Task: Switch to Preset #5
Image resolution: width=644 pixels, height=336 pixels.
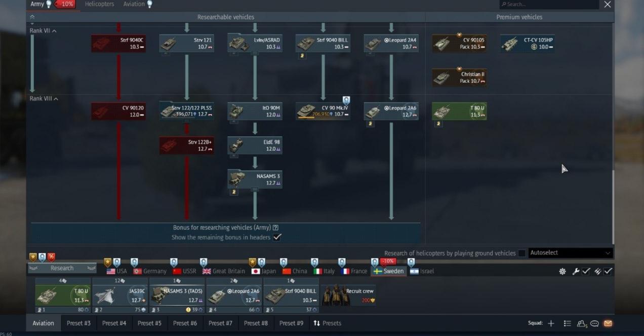Action: [x=149, y=323]
